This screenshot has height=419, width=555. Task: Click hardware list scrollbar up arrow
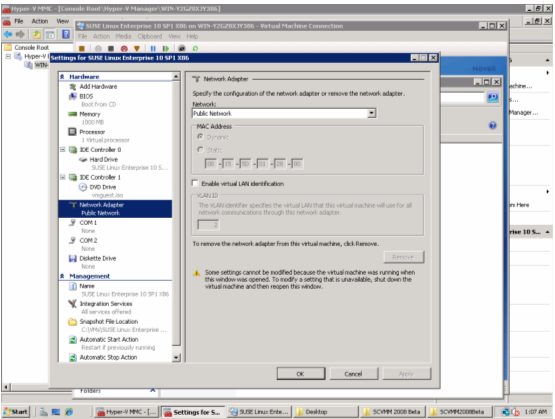176,76
